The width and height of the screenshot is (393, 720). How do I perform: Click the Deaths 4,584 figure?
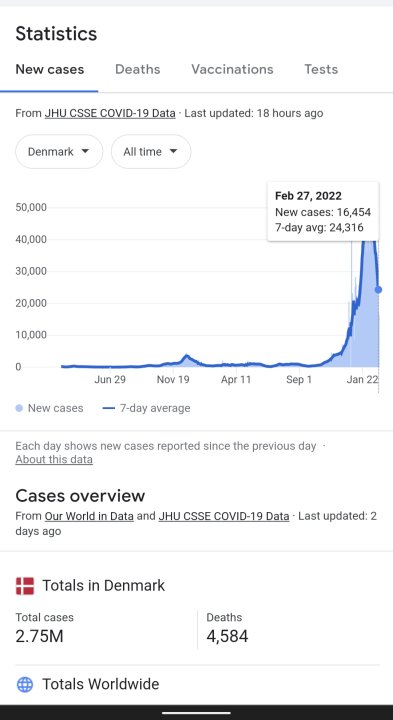tap(227, 636)
